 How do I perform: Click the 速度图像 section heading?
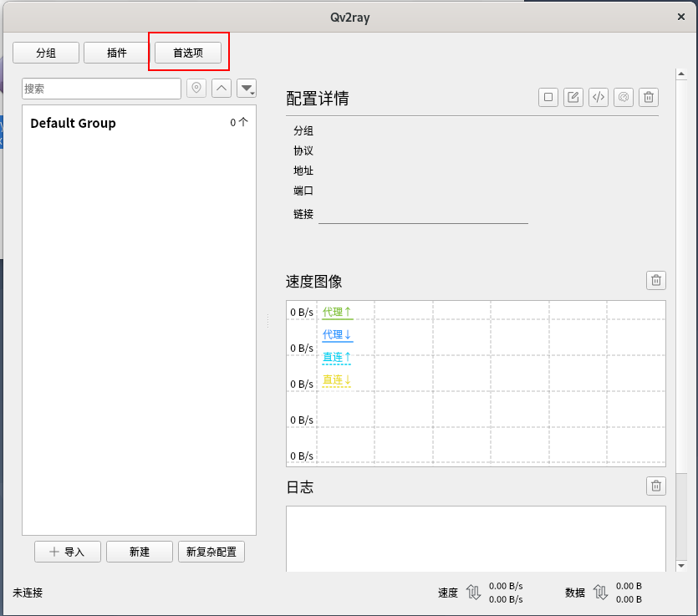click(x=313, y=282)
